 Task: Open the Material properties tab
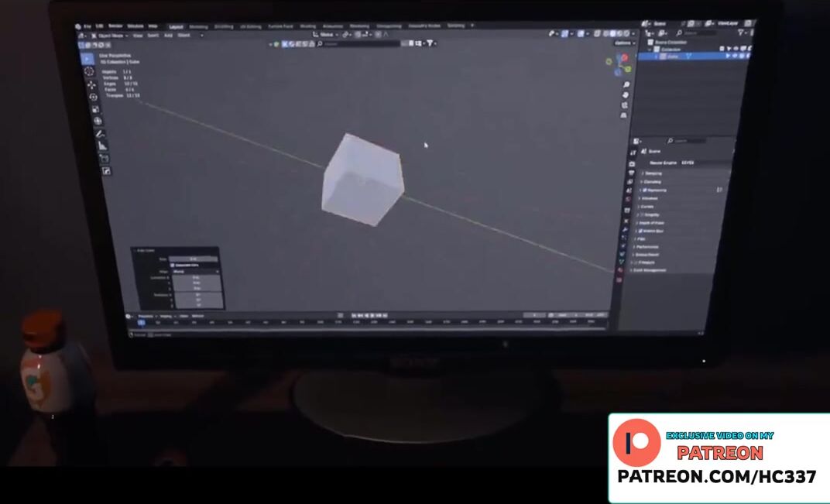coord(620,270)
